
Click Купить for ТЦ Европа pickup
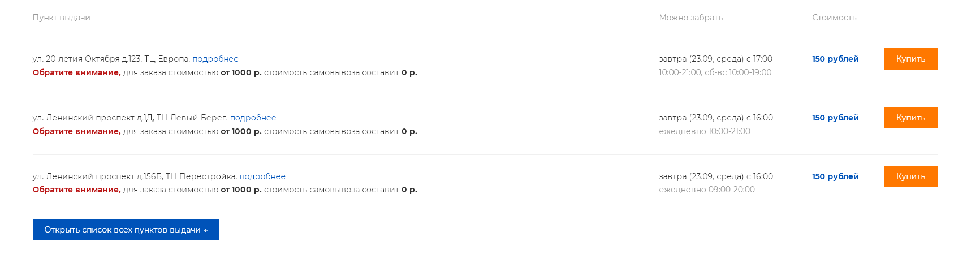[x=910, y=59]
